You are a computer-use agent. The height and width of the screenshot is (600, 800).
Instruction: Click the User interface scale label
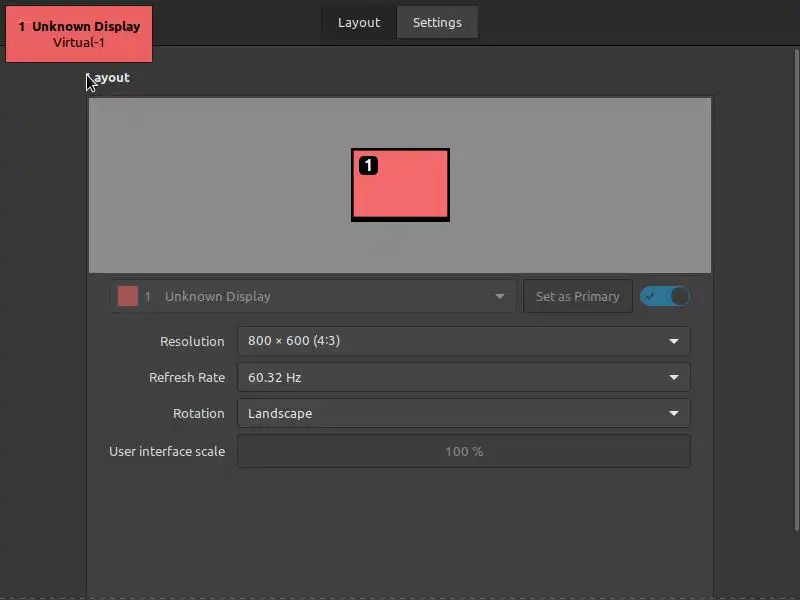(167, 452)
